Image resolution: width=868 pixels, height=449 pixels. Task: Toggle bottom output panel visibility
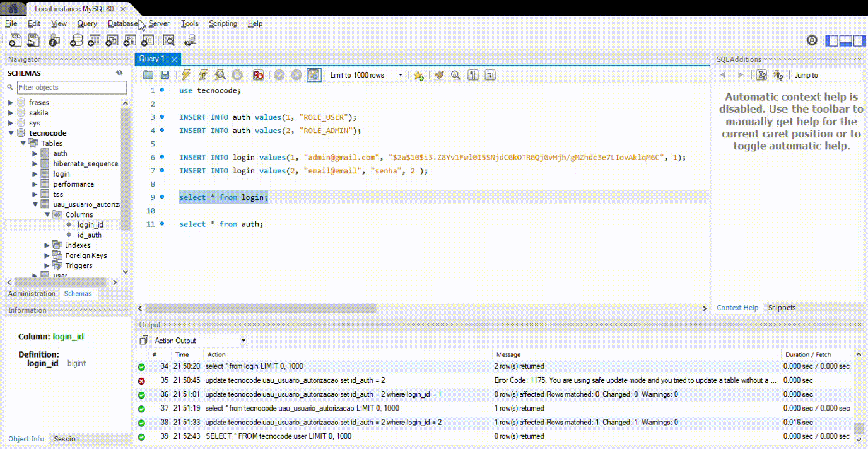click(845, 41)
